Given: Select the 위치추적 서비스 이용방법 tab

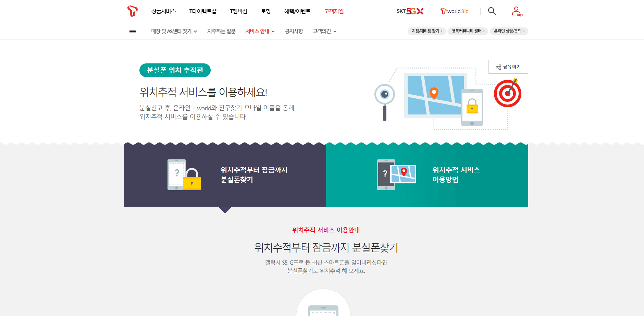Looking at the screenshot, I should pos(427,175).
